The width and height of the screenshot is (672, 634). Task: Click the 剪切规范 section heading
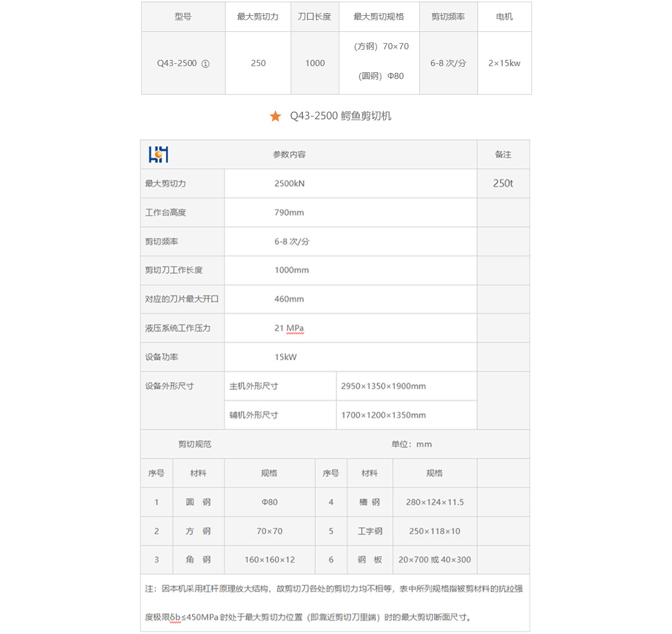(x=195, y=444)
